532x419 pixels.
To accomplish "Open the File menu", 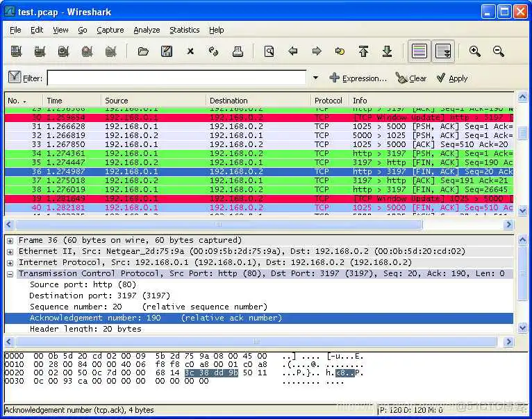I will [x=15, y=30].
